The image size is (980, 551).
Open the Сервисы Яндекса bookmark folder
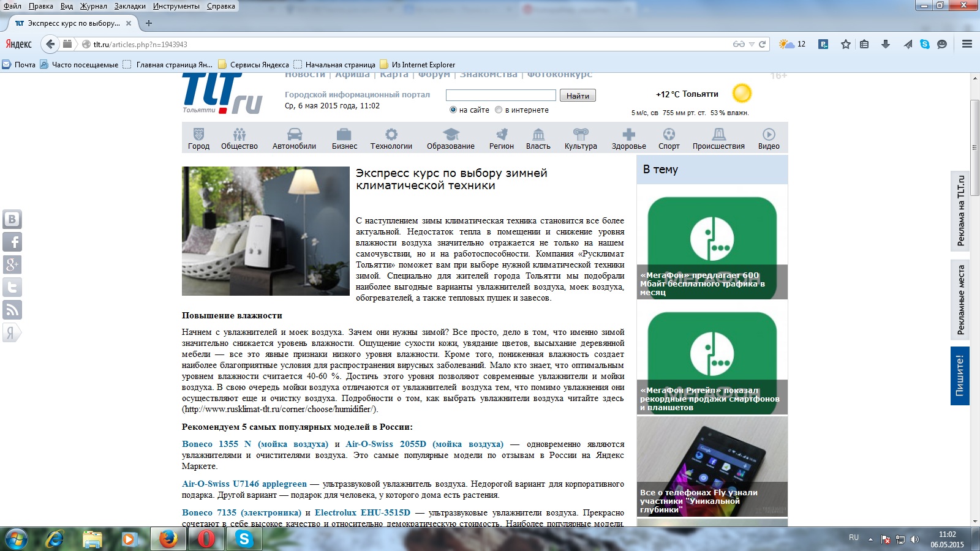[x=254, y=64]
